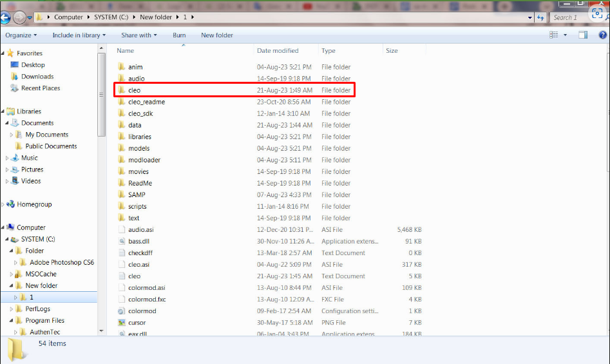Open Downloads in Favorites
The height and width of the screenshot is (364, 610).
tap(37, 76)
